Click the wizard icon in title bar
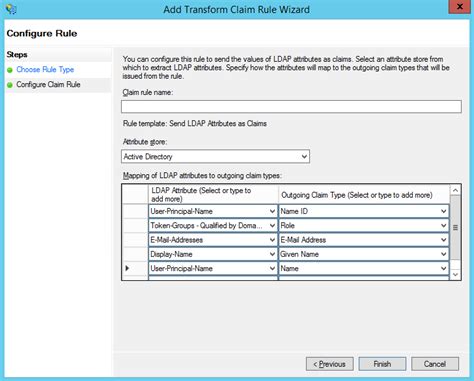Image resolution: width=474 pixels, height=381 pixels. coord(11,9)
